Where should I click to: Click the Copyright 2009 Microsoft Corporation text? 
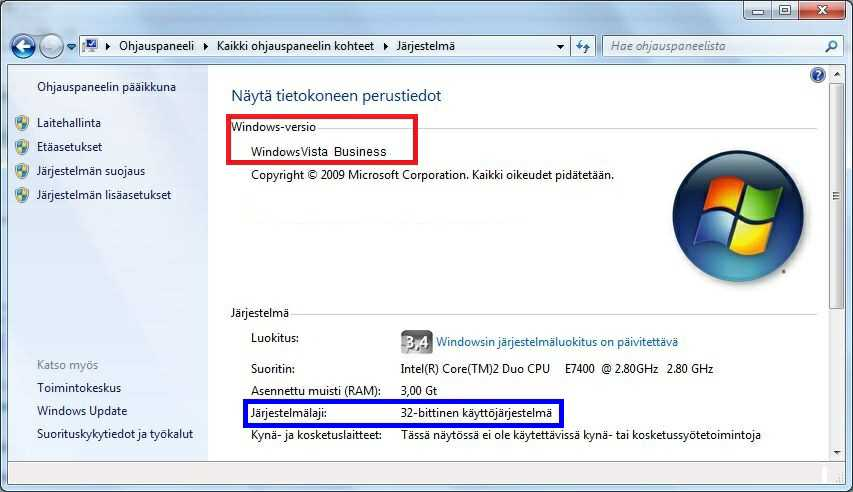(432, 175)
